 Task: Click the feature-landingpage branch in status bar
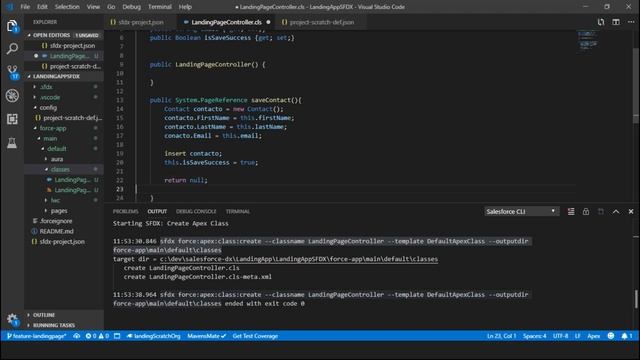click(x=36, y=336)
